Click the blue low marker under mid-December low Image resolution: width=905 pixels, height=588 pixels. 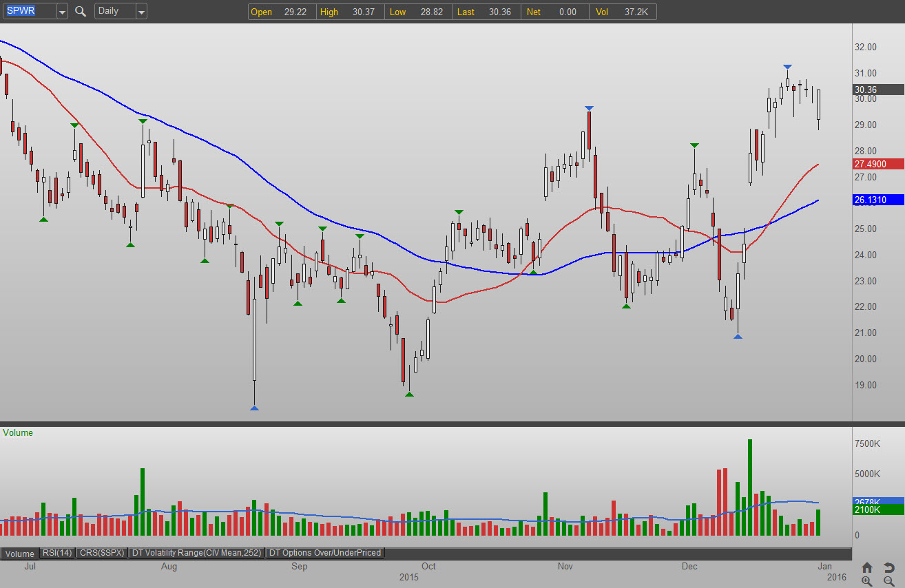738,337
